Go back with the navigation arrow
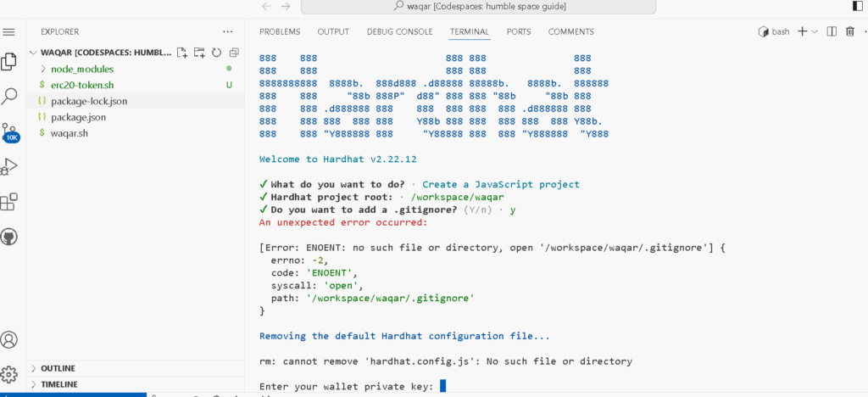Image resolution: width=868 pixels, height=397 pixels. pyautogui.click(x=267, y=7)
